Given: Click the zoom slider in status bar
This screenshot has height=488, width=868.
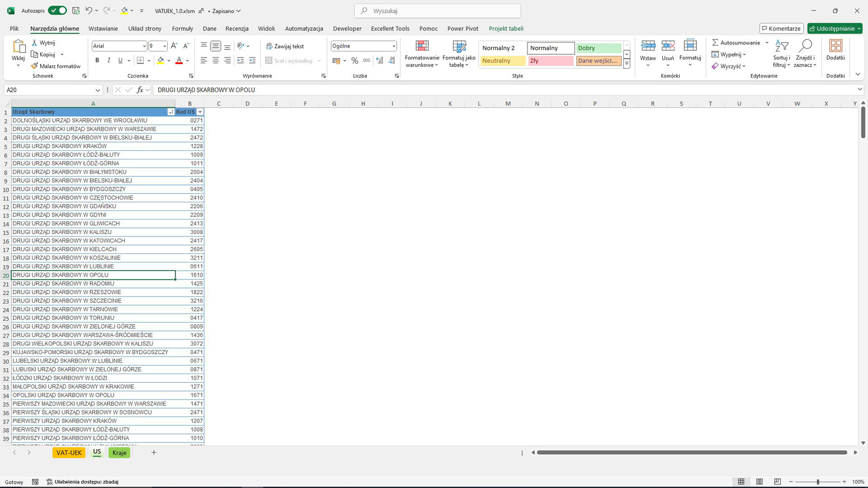Looking at the screenshot, I should 818,481.
